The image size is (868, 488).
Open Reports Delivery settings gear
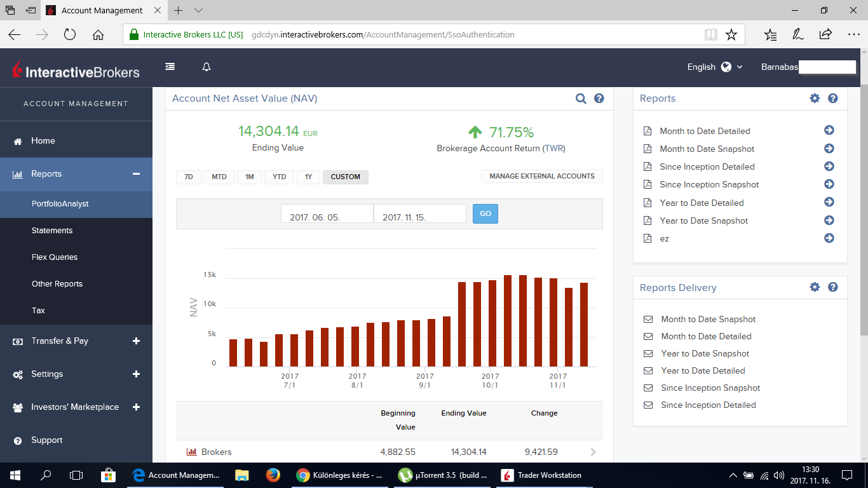point(815,287)
